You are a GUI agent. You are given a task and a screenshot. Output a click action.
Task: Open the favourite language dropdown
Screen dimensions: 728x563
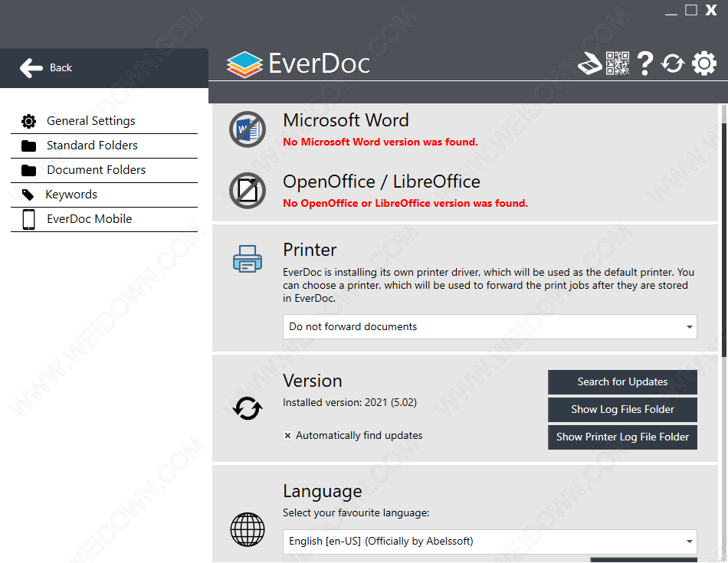tap(490, 542)
